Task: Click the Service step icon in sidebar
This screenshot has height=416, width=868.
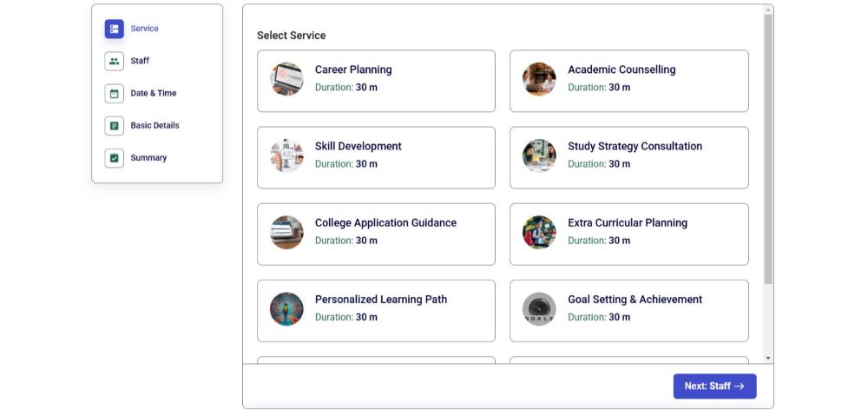Action: (114, 29)
